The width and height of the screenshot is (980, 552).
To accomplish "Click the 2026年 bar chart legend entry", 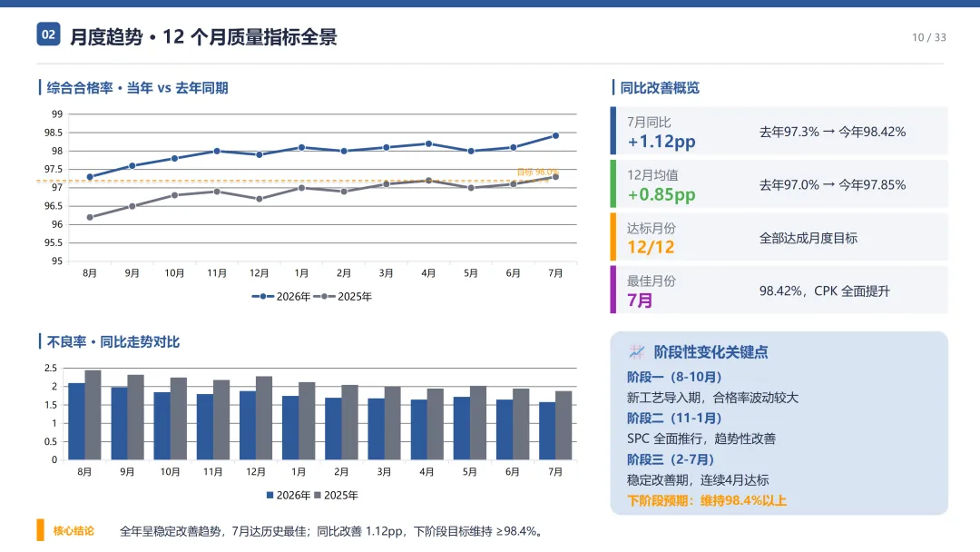I will pyautogui.click(x=289, y=495).
